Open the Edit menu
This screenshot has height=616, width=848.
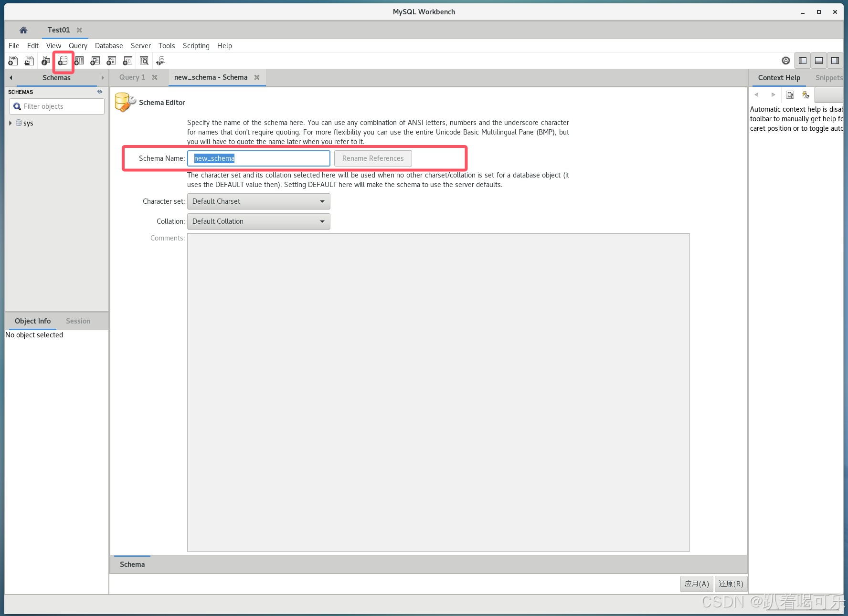33,46
